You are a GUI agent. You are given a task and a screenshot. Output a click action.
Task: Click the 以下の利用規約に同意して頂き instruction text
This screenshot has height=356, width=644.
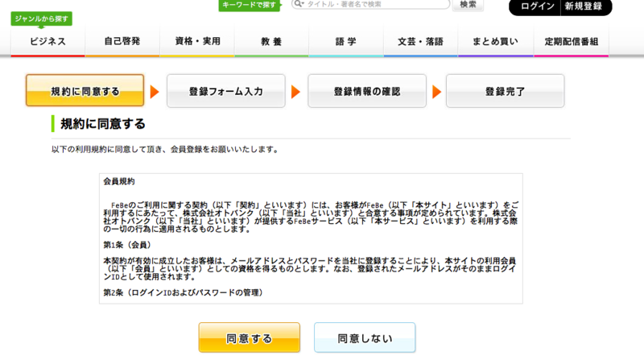click(165, 150)
